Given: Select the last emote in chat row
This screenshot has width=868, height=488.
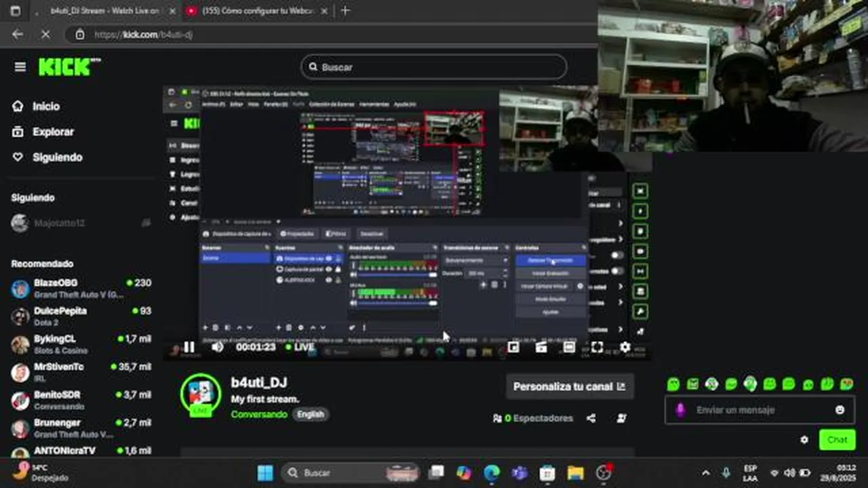Looking at the screenshot, I should tap(846, 384).
